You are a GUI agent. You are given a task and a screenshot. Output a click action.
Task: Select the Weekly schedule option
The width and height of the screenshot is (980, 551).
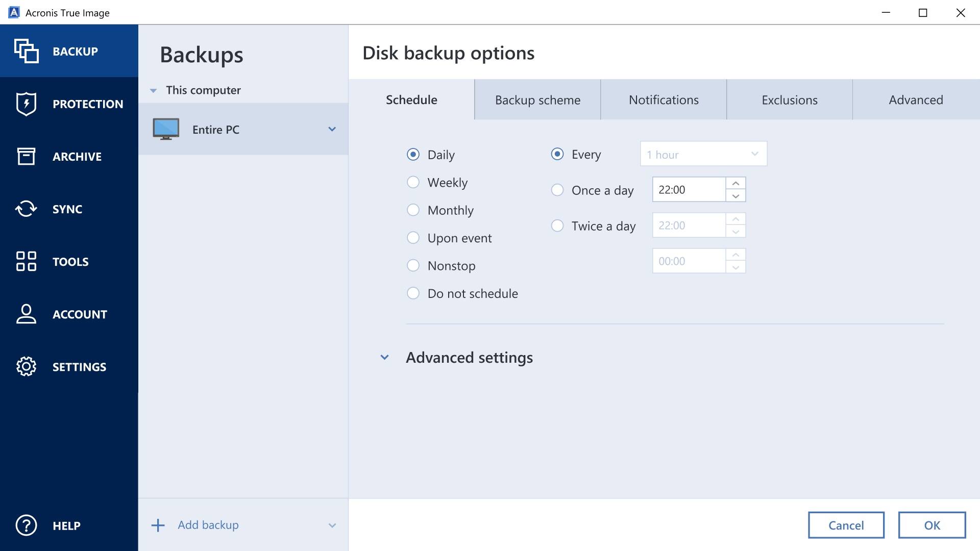click(413, 182)
